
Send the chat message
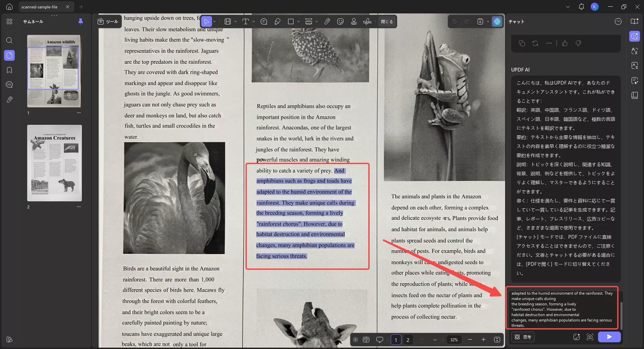[609, 337]
